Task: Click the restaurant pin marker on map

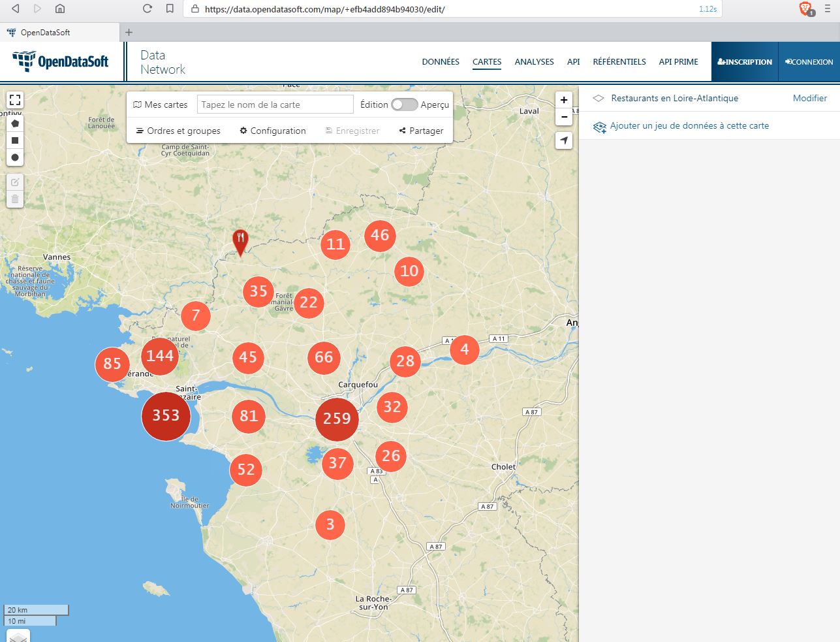Action: pos(240,240)
